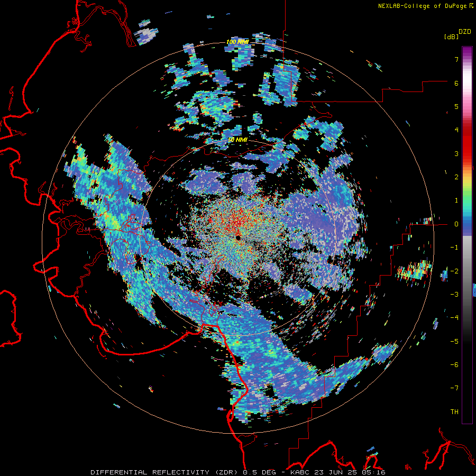Viewport: 476px width, 476px height.
Task: Click the 6 value on the scale
Action: [x=456, y=83]
